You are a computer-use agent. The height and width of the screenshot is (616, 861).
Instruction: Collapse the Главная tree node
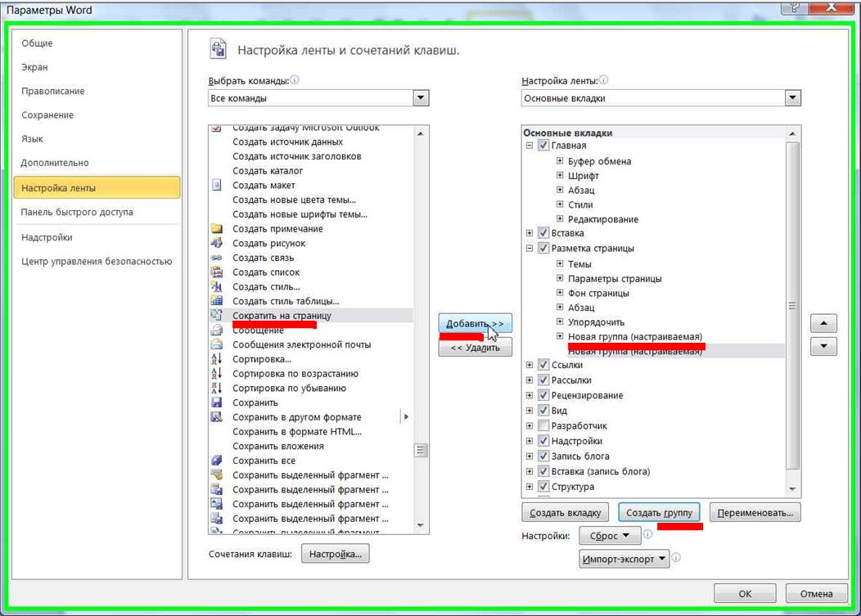point(530,146)
